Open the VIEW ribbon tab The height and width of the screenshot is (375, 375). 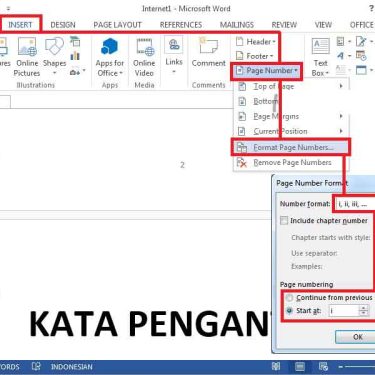323,25
